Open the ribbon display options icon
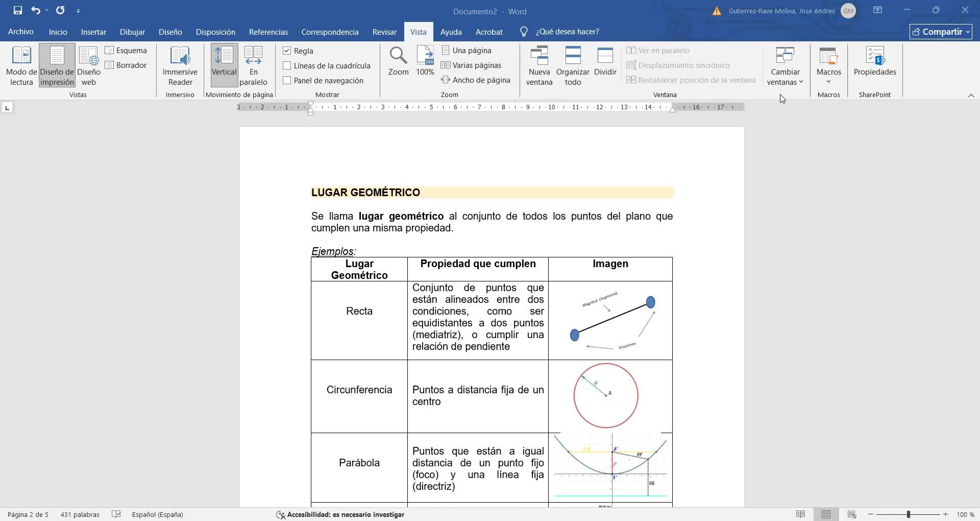The height and width of the screenshot is (521, 980). tap(877, 10)
